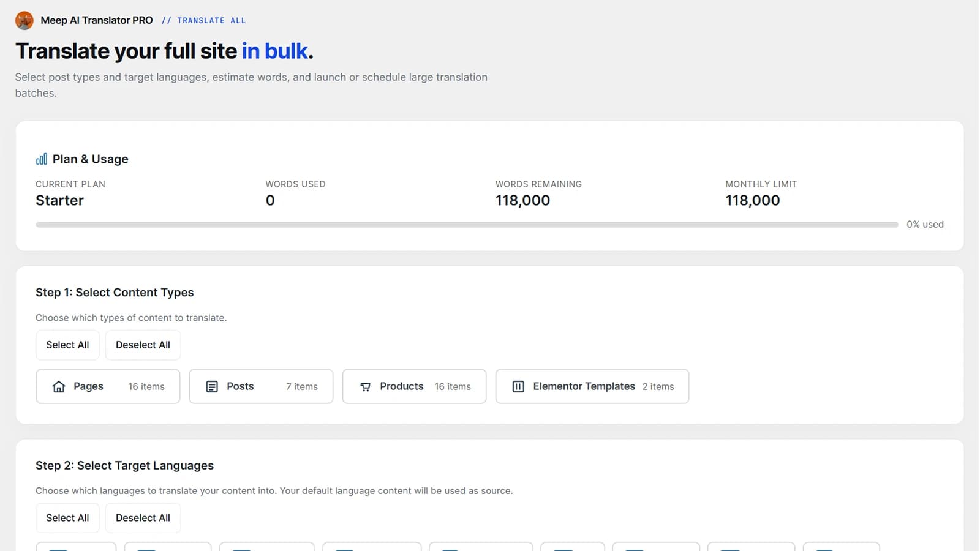Click the Meep AI Translator PRO title
Viewport: 980px width, 551px height.
point(97,20)
